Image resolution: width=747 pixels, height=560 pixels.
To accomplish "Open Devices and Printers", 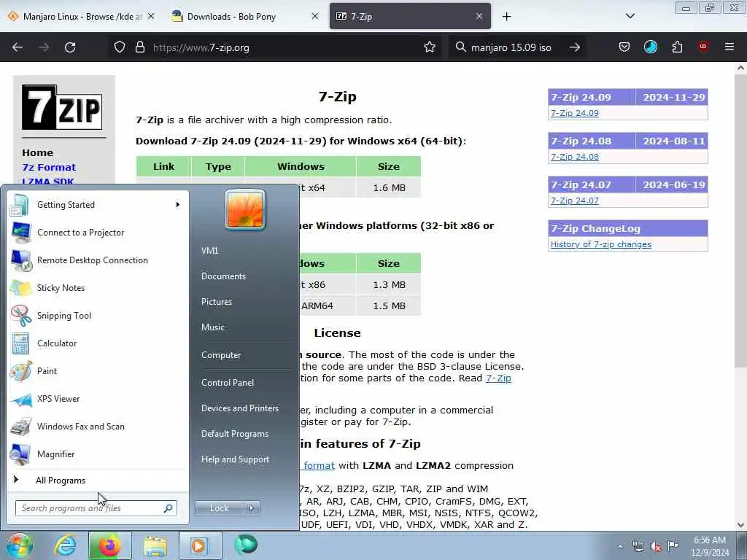I will pos(239,408).
